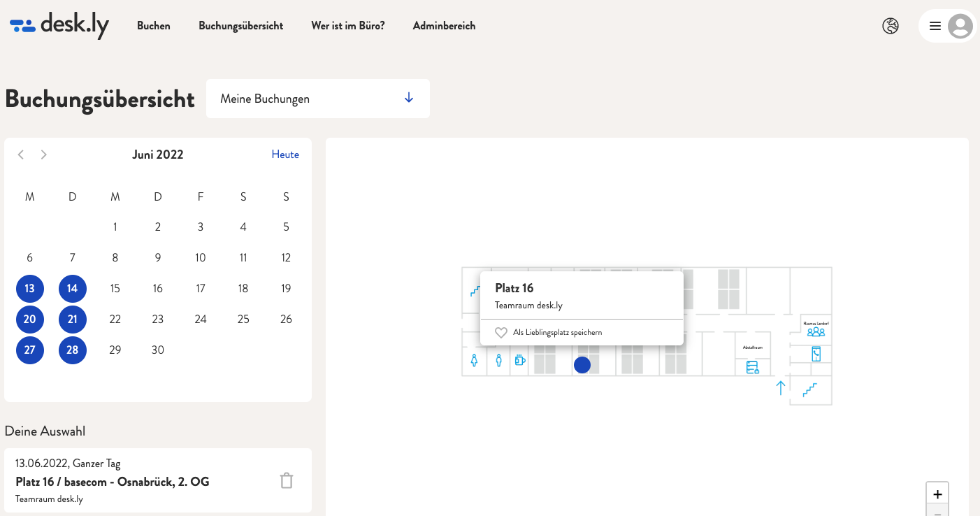Open the language globe icon
The width and height of the screenshot is (980, 516).
[x=891, y=26]
